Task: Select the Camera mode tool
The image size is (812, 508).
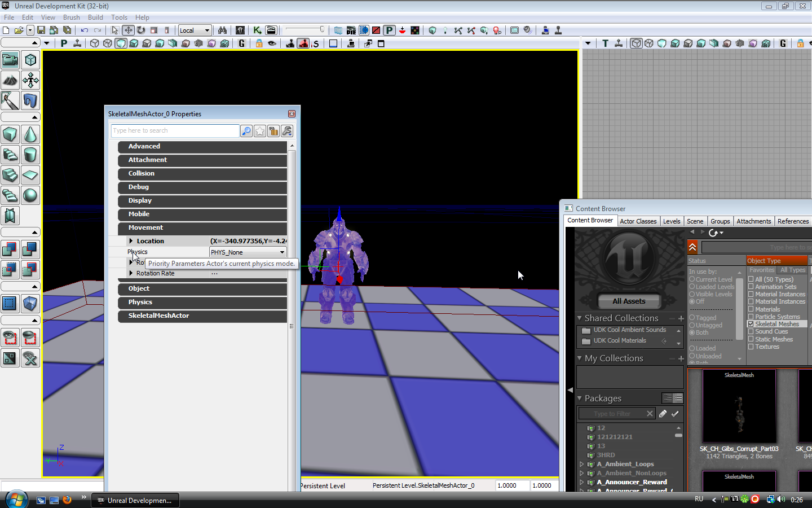Action: pyautogui.click(x=10, y=60)
